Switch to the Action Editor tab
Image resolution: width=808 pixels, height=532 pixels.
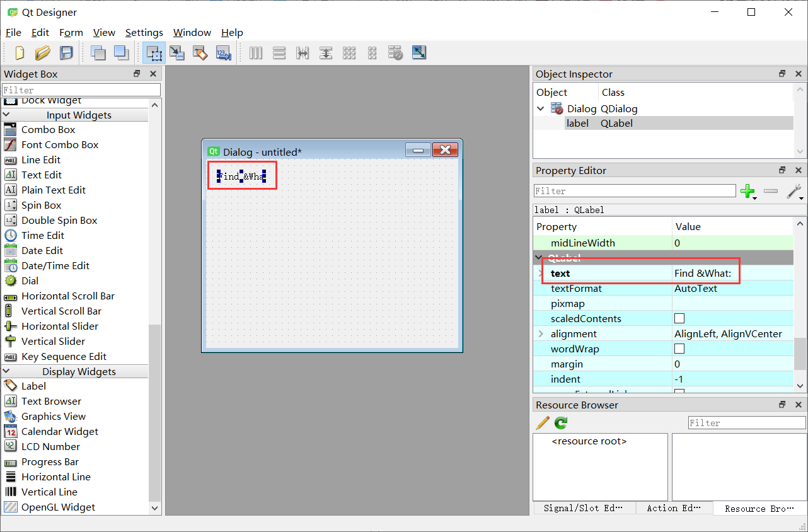click(x=674, y=508)
